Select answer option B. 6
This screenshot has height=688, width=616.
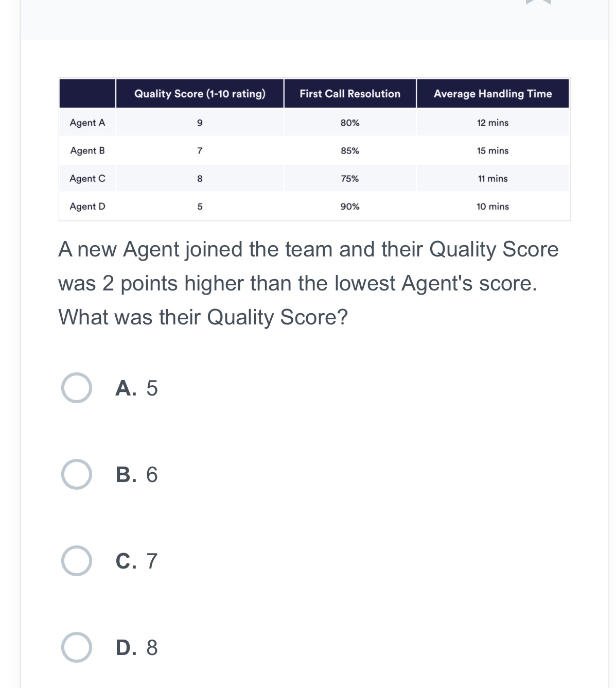point(75,475)
